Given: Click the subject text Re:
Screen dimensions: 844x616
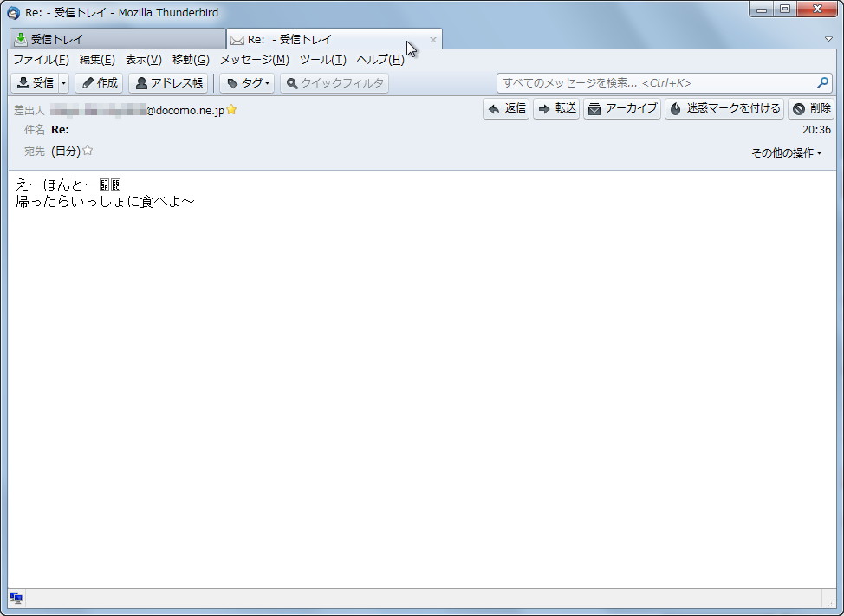Looking at the screenshot, I should 60,130.
